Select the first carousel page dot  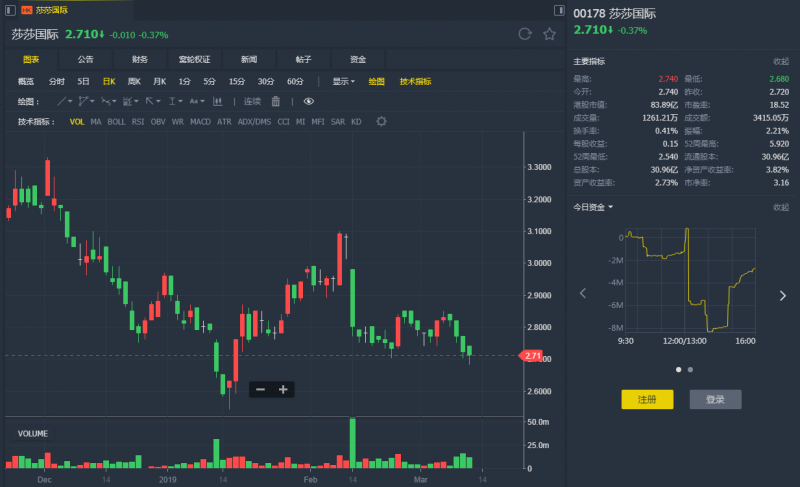(x=679, y=369)
